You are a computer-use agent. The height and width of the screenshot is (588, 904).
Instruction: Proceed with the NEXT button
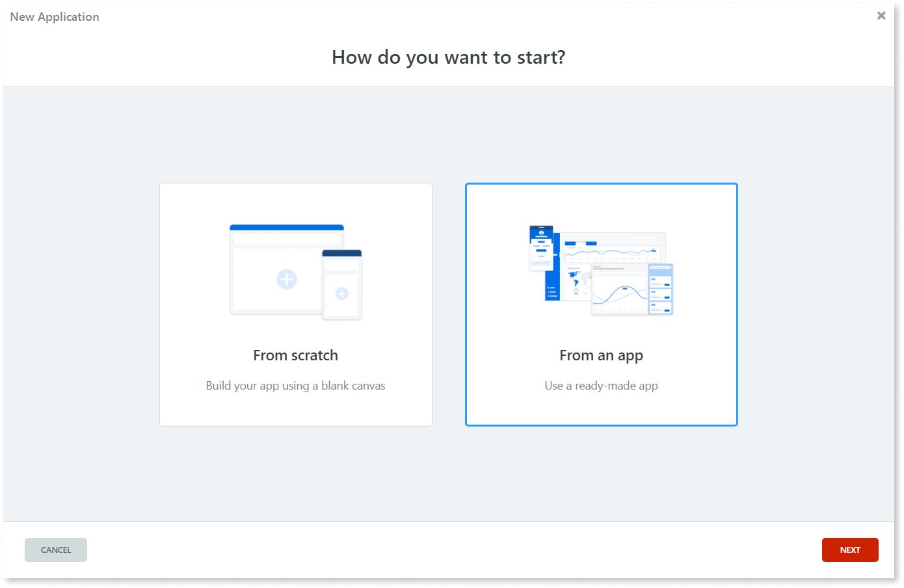[x=850, y=550]
